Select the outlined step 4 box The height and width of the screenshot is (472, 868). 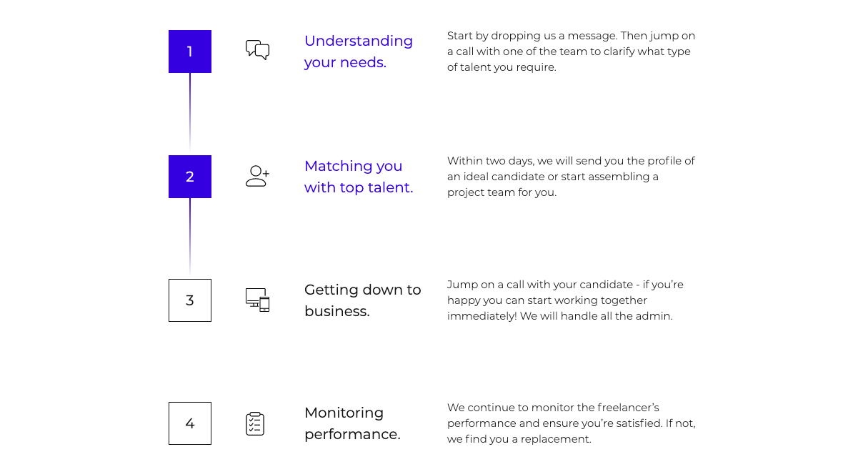point(190,423)
